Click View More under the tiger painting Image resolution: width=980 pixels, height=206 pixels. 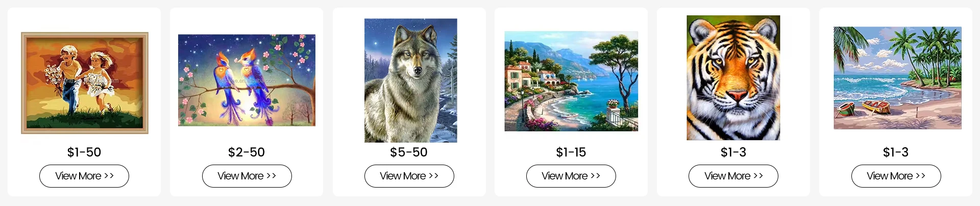[x=733, y=176]
